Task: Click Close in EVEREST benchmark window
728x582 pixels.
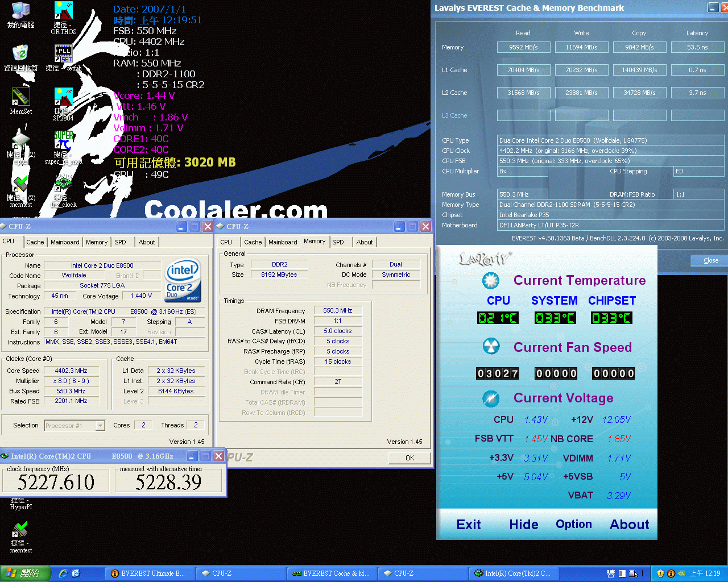Action: tap(710, 260)
